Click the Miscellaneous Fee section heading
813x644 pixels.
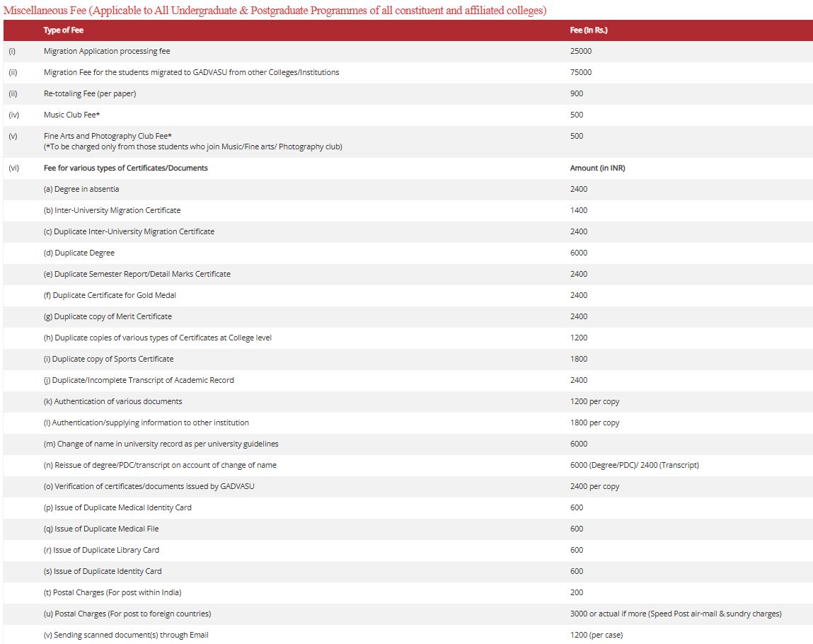point(275,11)
